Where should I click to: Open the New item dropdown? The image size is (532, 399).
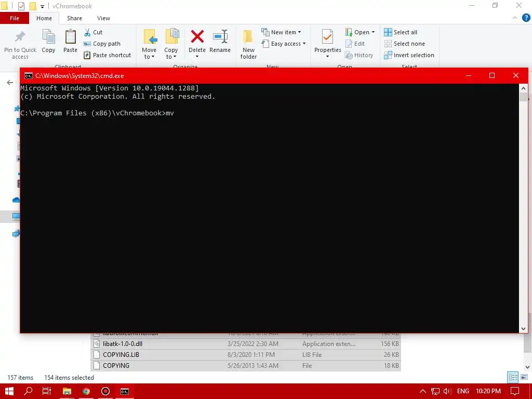(x=281, y=32)
